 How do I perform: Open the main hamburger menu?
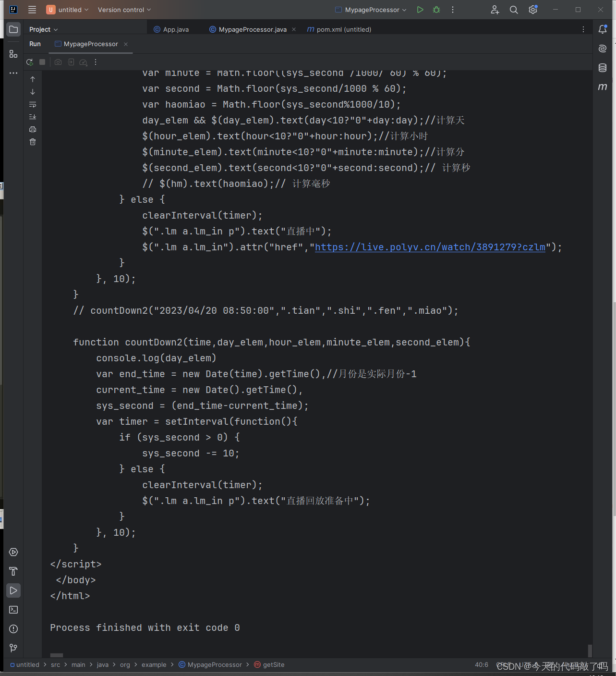32,10
